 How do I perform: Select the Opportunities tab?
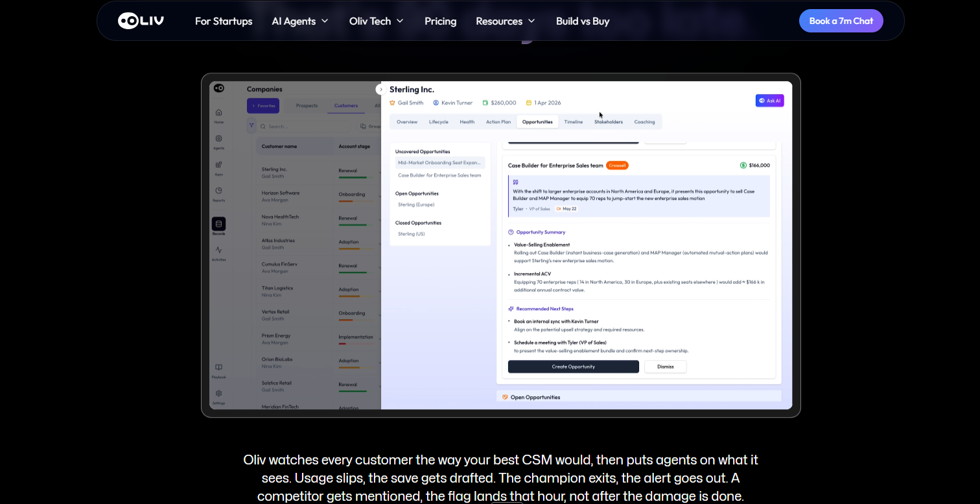(x=537, y=122)
